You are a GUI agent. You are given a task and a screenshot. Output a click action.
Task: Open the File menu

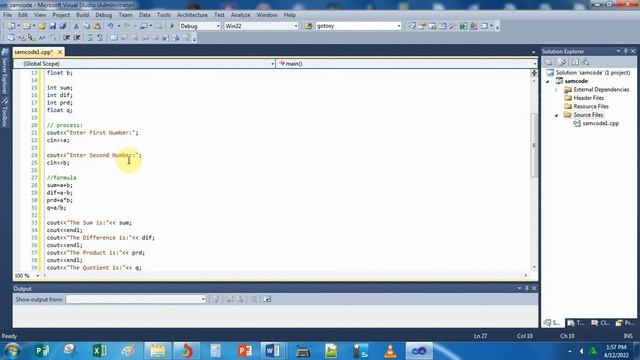click(x=7, y=15)
